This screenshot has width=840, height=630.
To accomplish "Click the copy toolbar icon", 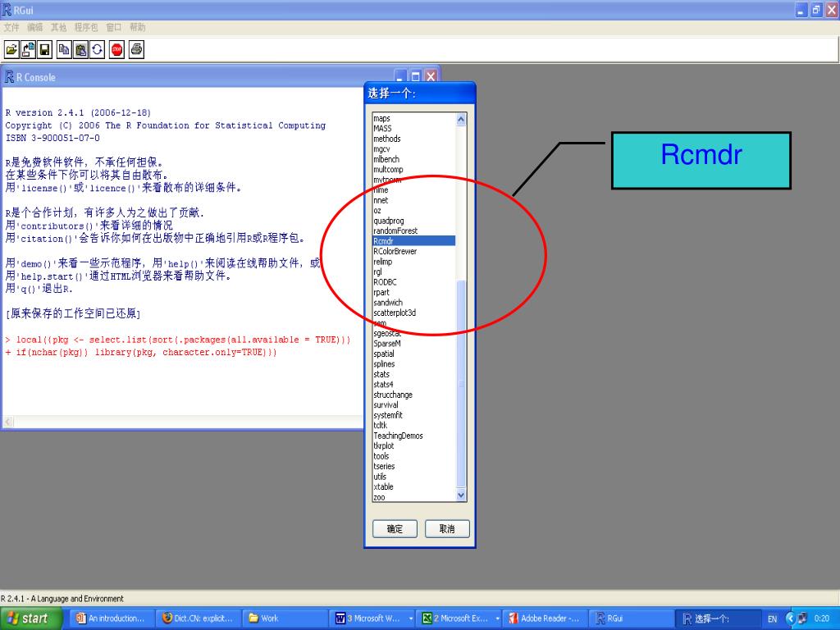I will [64, 50].
